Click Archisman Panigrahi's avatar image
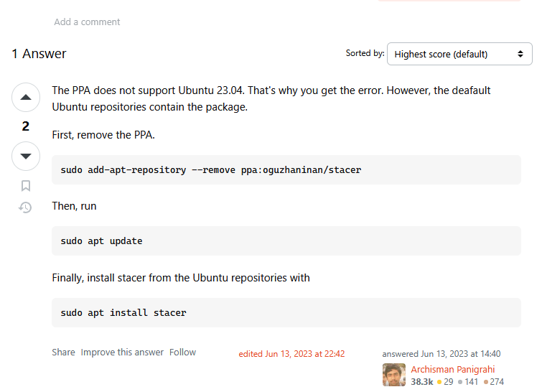 (393, 375)
